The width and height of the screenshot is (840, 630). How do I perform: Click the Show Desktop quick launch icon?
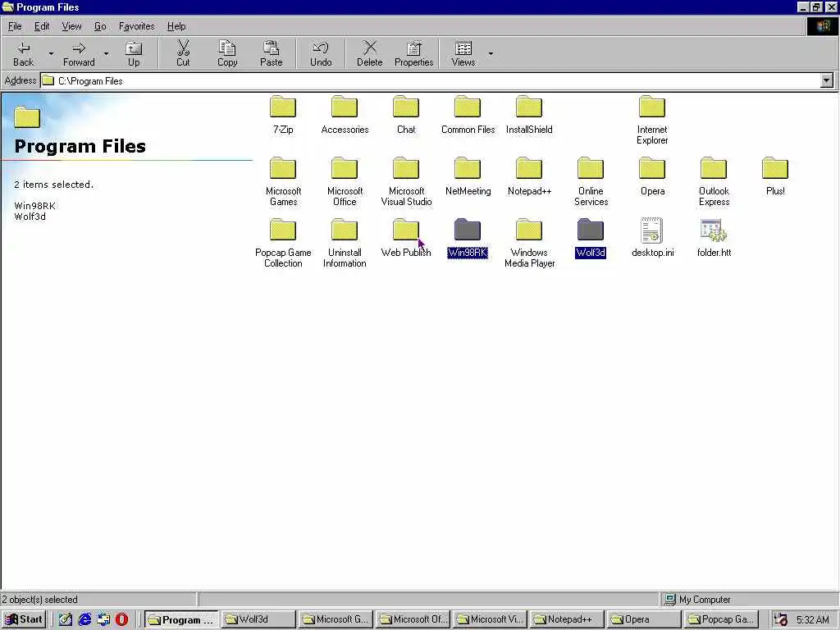[66, 619]
